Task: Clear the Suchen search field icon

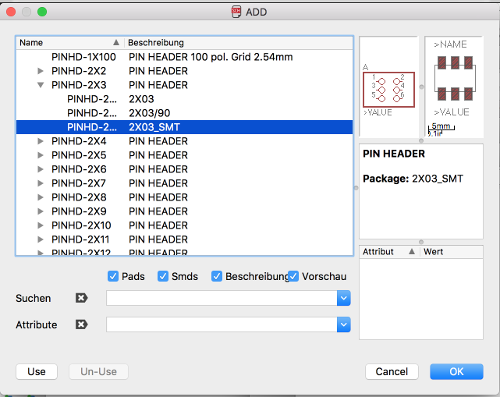Action: point(81,298)
